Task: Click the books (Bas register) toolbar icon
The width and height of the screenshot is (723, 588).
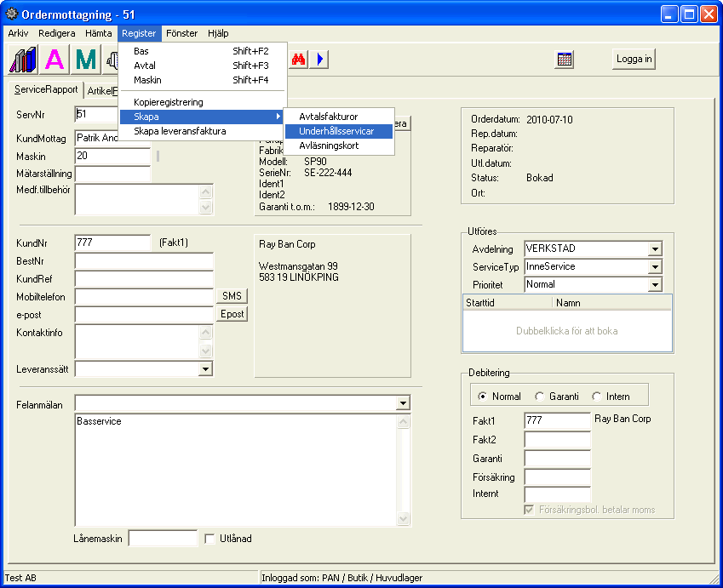Action: (23, 60)
